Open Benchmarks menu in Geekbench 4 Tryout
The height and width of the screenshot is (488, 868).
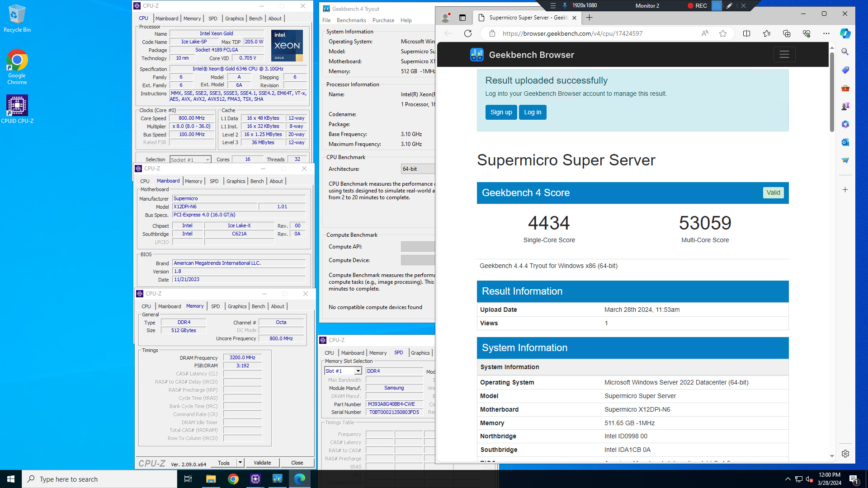(351, 20)
